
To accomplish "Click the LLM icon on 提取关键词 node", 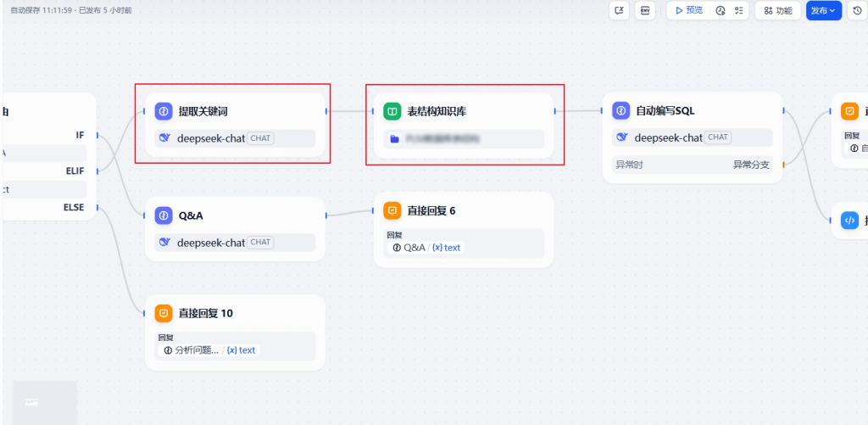I will click(x=164, y=111).
